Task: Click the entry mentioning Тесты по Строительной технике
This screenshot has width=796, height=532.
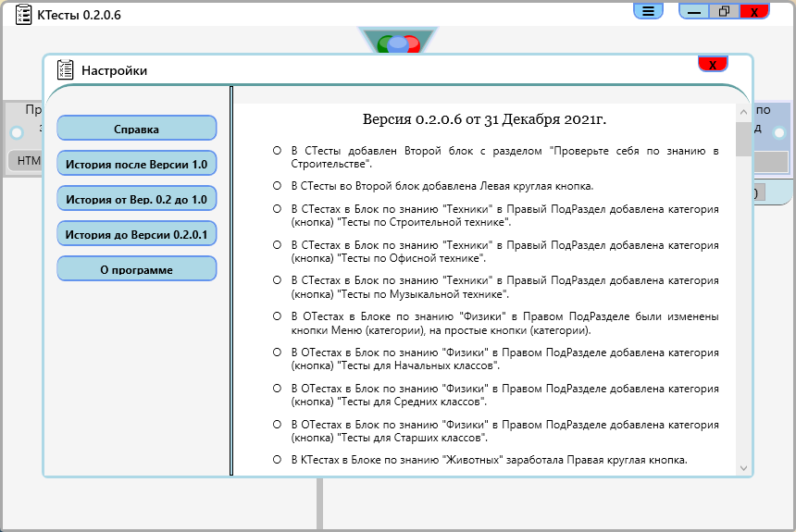Action: click(x=504, y=216)
